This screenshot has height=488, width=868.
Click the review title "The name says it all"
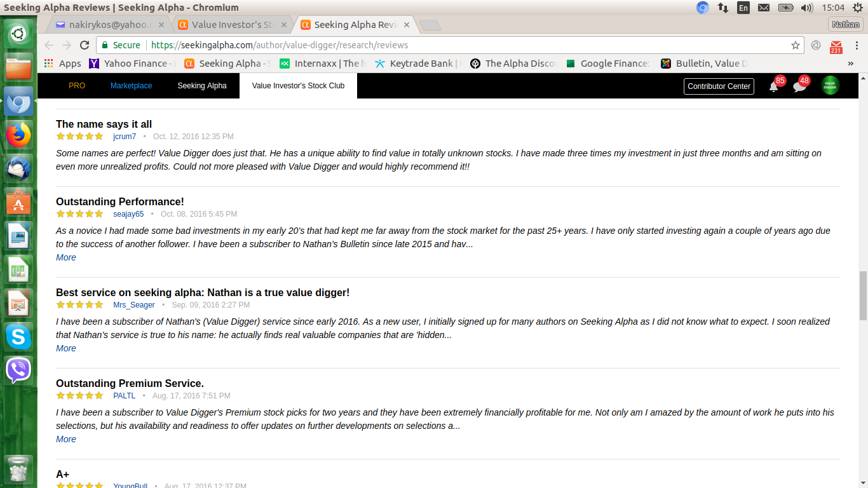click(104, 124)
